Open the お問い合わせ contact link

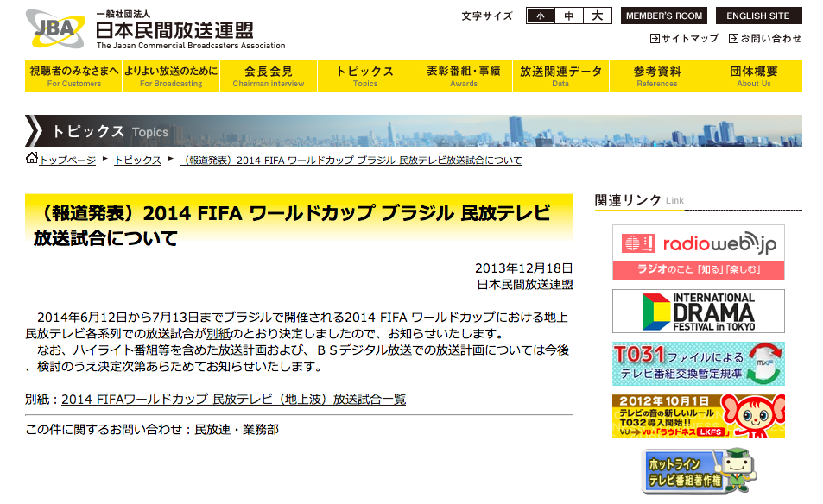pos(765,39)
